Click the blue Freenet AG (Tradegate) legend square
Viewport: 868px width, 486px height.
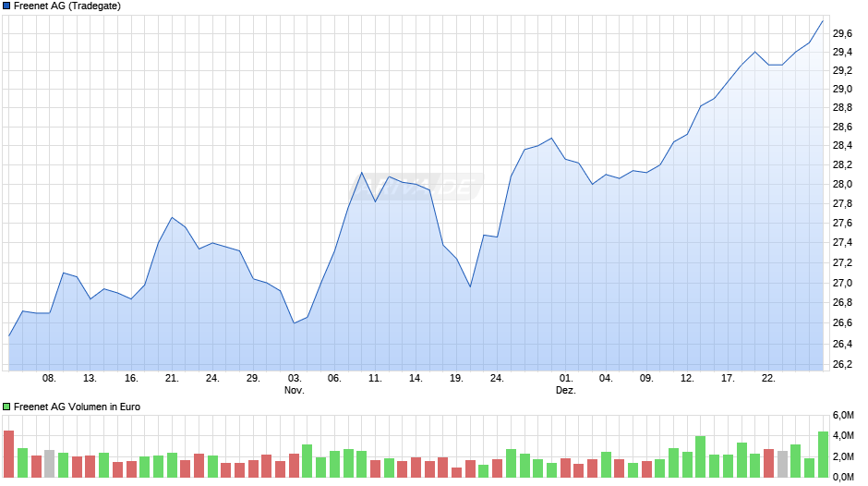[6, 6]
